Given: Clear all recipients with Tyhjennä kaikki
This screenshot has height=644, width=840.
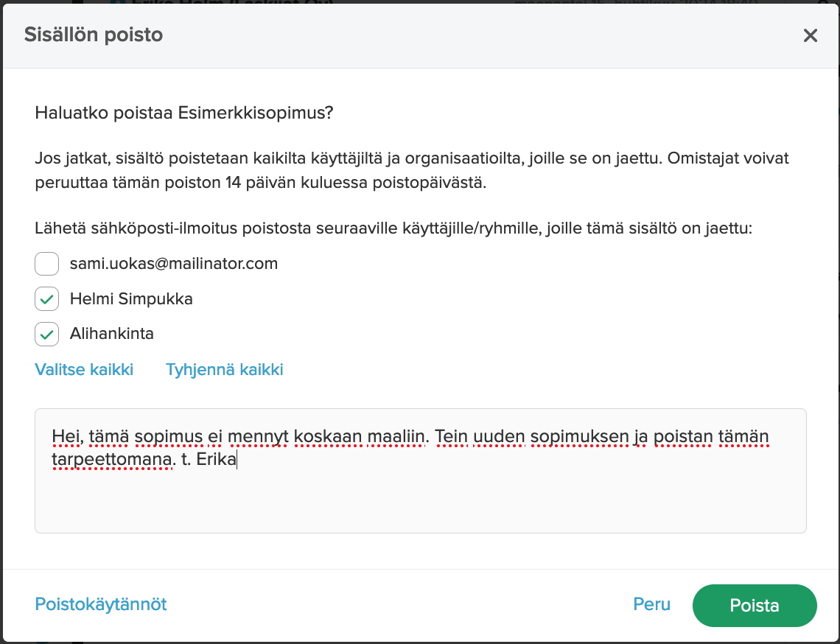Looking at the screenshot, I should [x=225, y=370].
